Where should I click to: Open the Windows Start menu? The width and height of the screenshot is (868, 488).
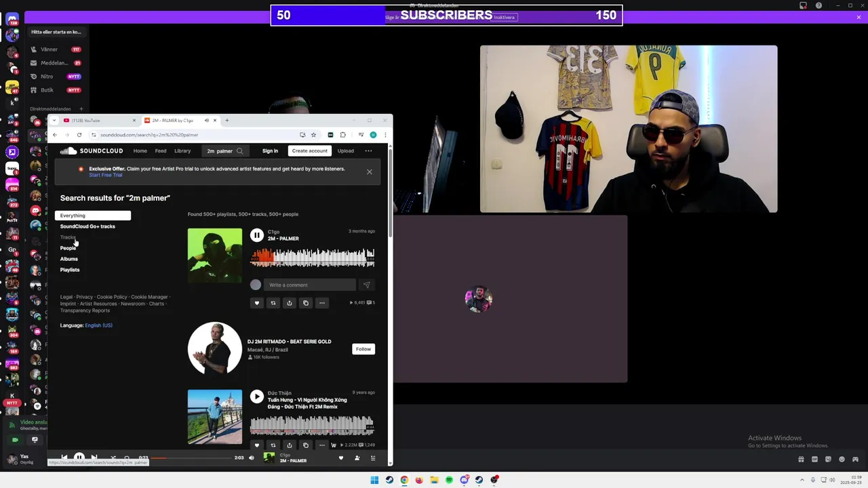click(x=374, y=480)
